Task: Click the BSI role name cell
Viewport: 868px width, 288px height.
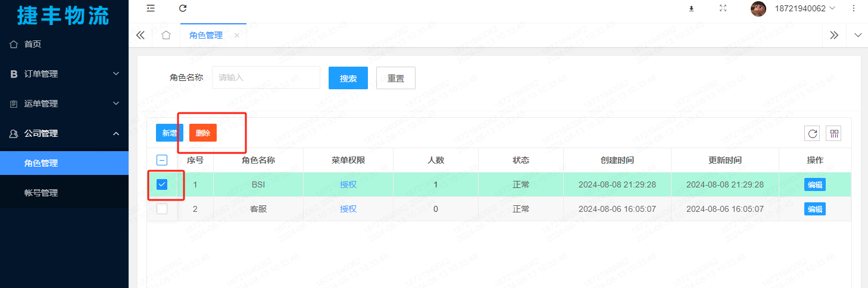Action: (x=258, y=184)
